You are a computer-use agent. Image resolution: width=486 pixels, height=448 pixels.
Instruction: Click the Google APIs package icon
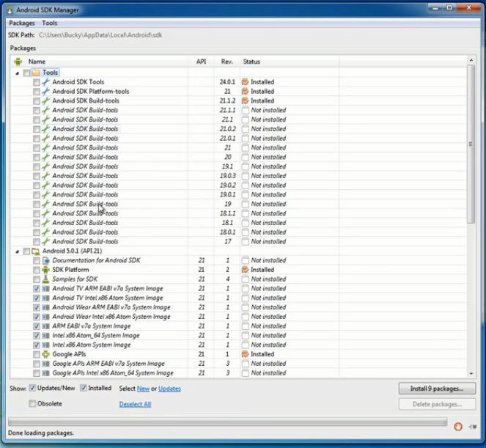pyautogui.click(x=46, y=354)
